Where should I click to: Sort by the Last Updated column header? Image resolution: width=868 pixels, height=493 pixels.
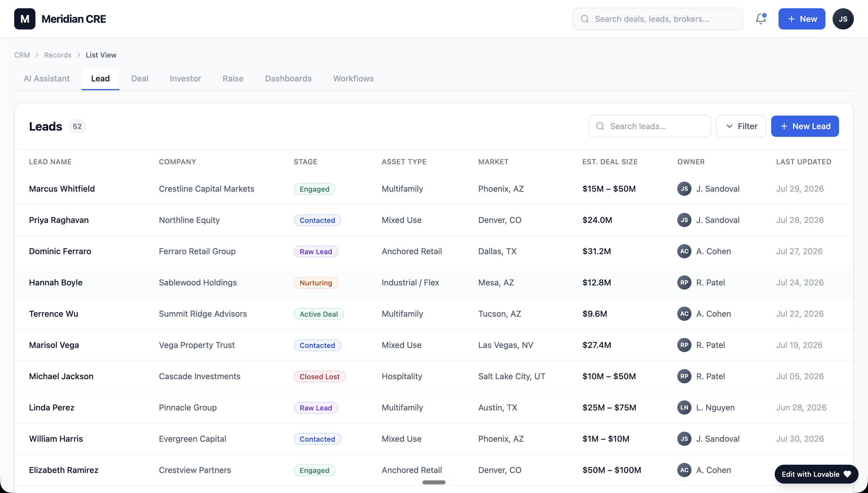tap(804, 162)
